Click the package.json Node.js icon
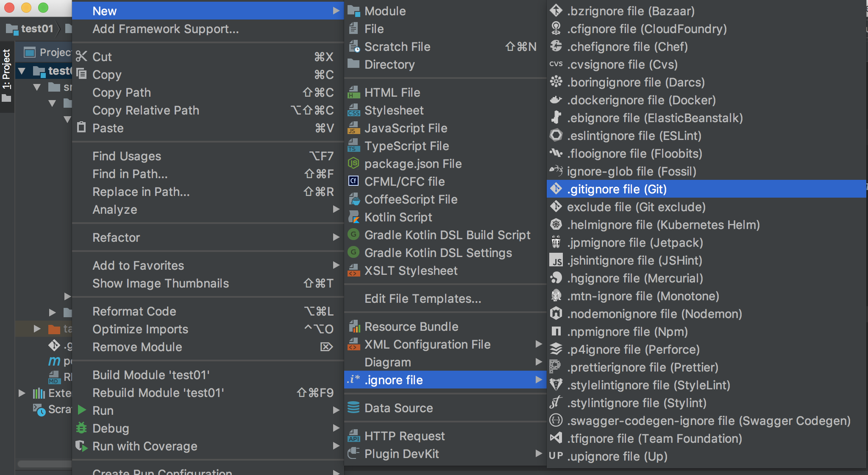The image size is (868, 475). coord(353,164)
